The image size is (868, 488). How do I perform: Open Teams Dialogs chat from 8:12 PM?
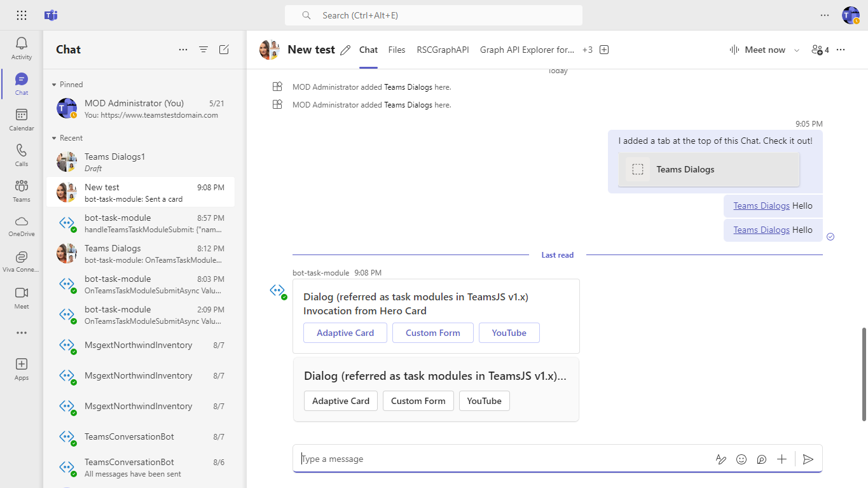click(141, 253)
